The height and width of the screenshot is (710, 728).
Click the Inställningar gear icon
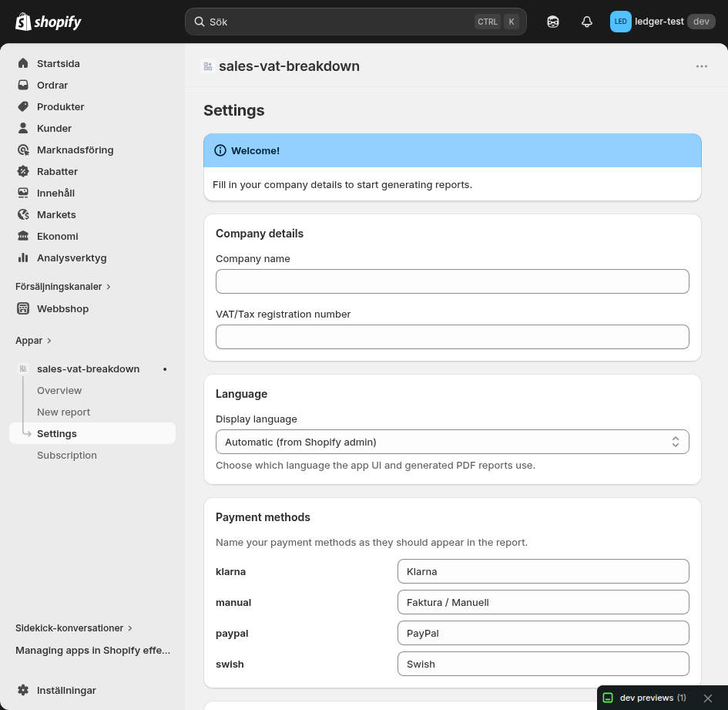(x=22, y=690)
